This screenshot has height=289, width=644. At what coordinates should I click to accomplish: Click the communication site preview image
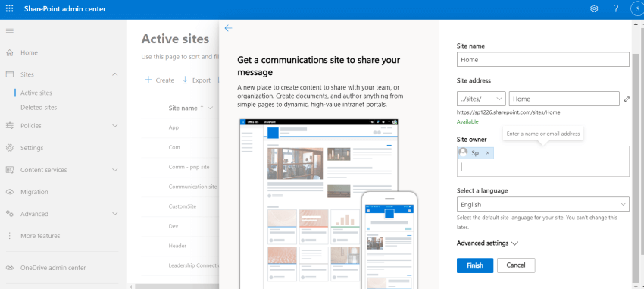coord(328,204)
